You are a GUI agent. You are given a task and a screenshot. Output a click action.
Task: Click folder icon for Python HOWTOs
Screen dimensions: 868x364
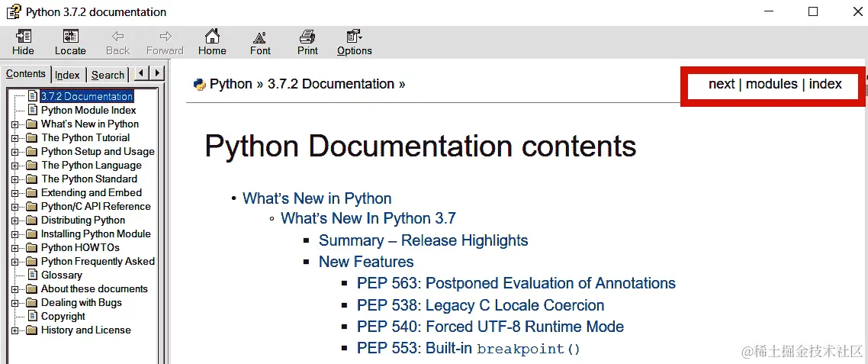31,248
